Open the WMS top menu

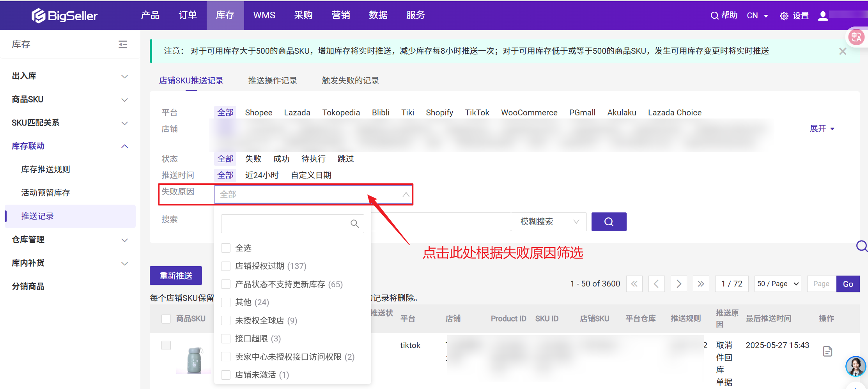264,15
